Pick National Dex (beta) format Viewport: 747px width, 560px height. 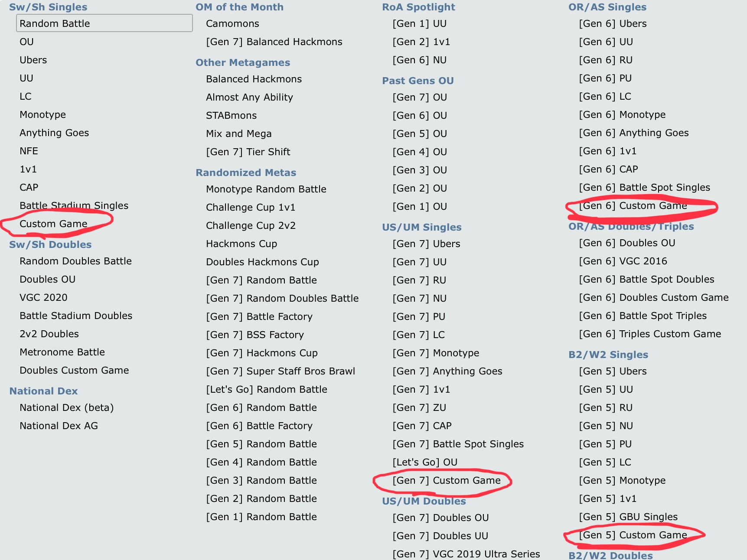coord(66,407)
